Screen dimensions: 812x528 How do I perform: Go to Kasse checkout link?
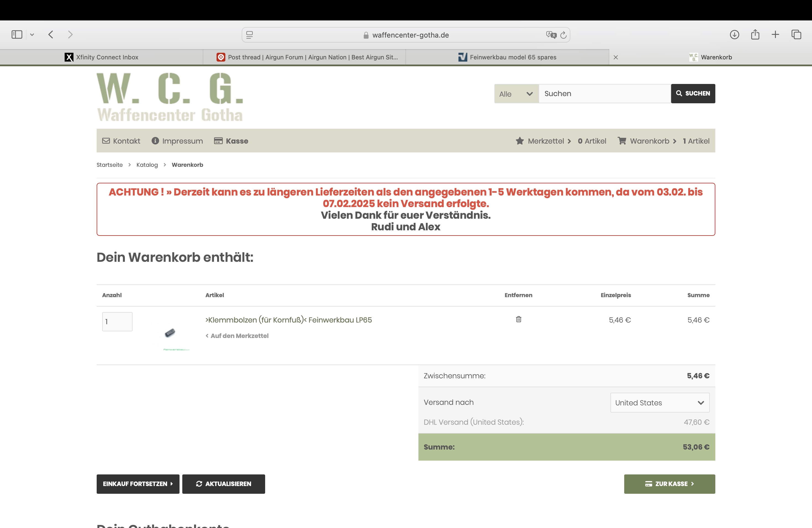click(x=231, y=141)
